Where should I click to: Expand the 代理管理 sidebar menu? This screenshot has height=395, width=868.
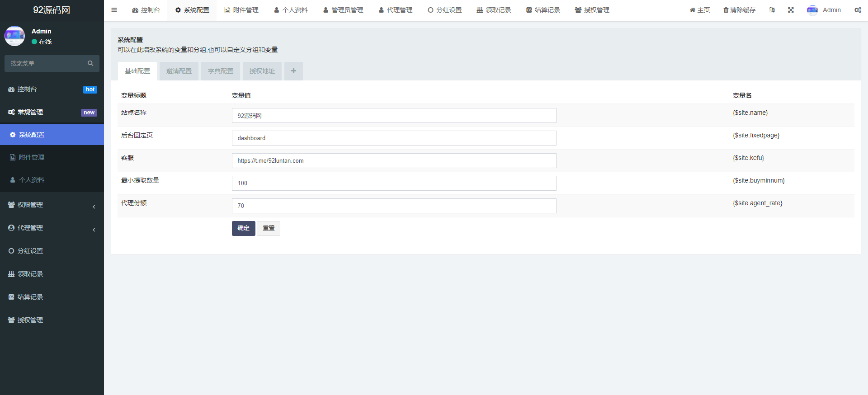[x=52, y=228]
